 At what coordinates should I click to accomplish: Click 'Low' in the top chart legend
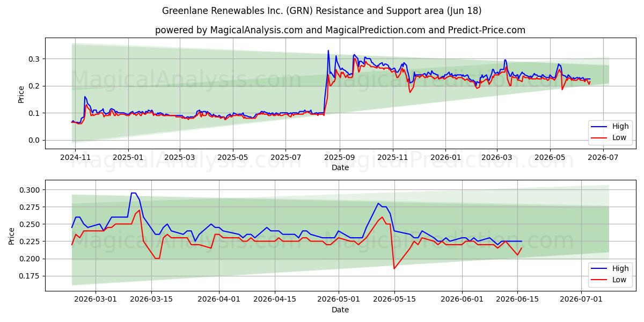[x=619, y=137]
